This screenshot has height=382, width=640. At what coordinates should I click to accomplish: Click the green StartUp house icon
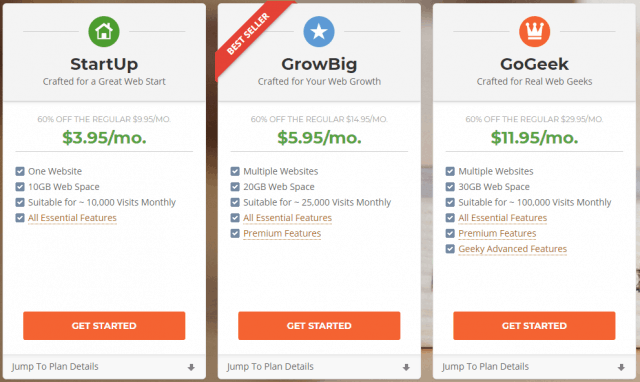[x=104, y=31]
